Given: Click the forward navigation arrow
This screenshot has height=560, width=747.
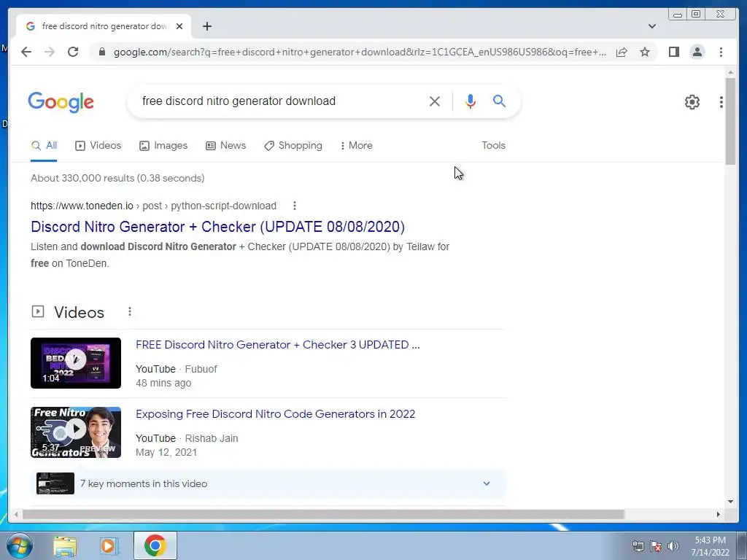Looking at the screenshot, I should pos(50,52).
